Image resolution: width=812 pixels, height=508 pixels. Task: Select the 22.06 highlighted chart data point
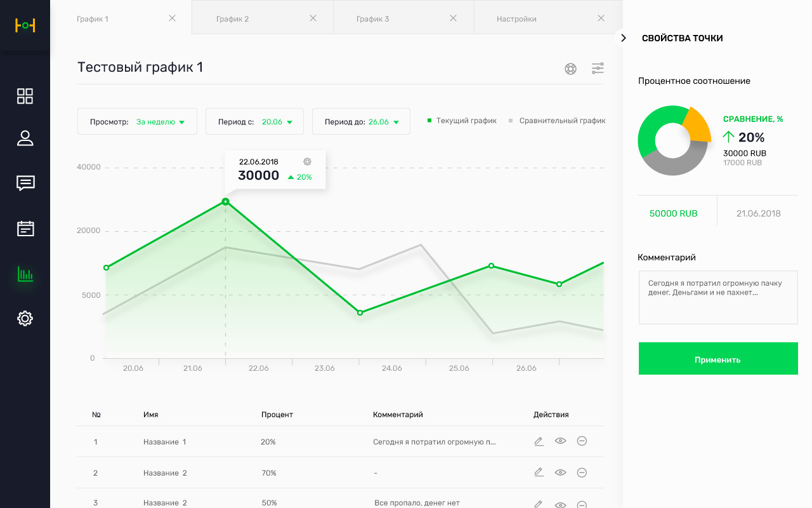pos(225,202)
